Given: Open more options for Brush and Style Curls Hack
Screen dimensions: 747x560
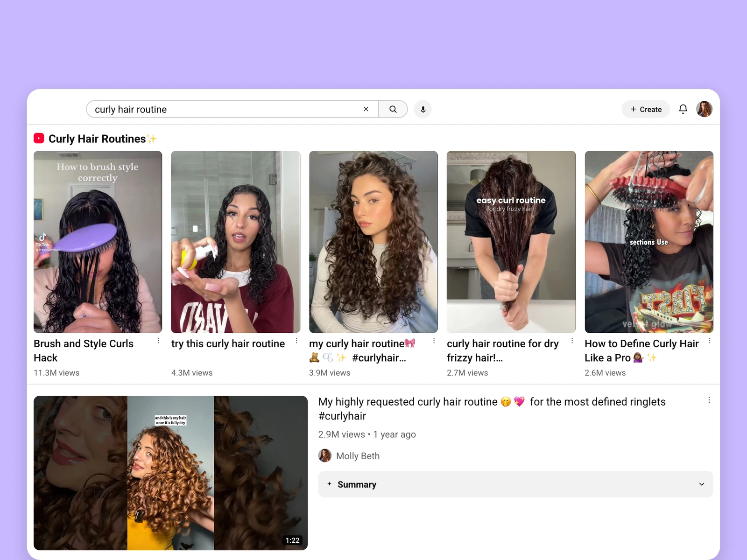Looking at the screenshot, I should click(158, 341).
